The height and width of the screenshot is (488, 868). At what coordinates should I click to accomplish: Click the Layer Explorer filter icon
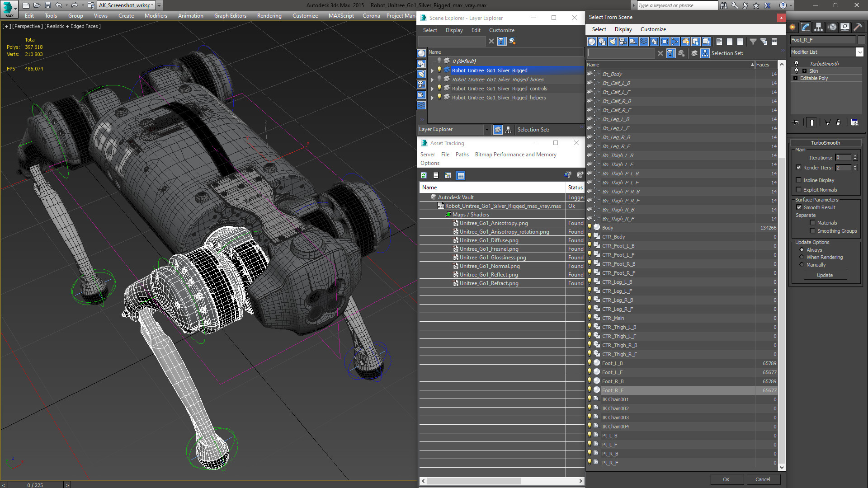(x=502, y=41)
